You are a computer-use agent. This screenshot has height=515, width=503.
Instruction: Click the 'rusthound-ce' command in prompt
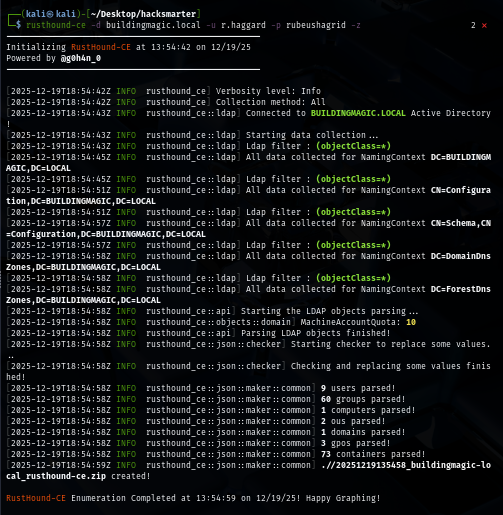(x=56, y=25)
